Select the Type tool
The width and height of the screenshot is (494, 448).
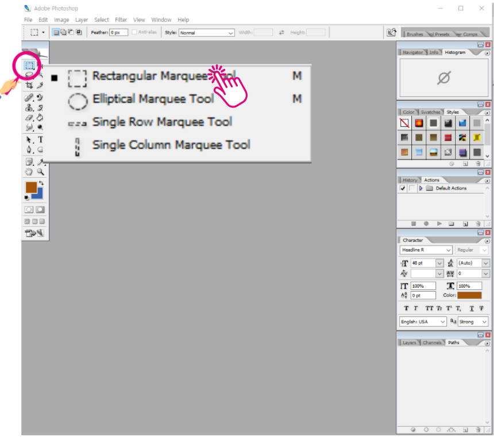click(x=40, y=140)
